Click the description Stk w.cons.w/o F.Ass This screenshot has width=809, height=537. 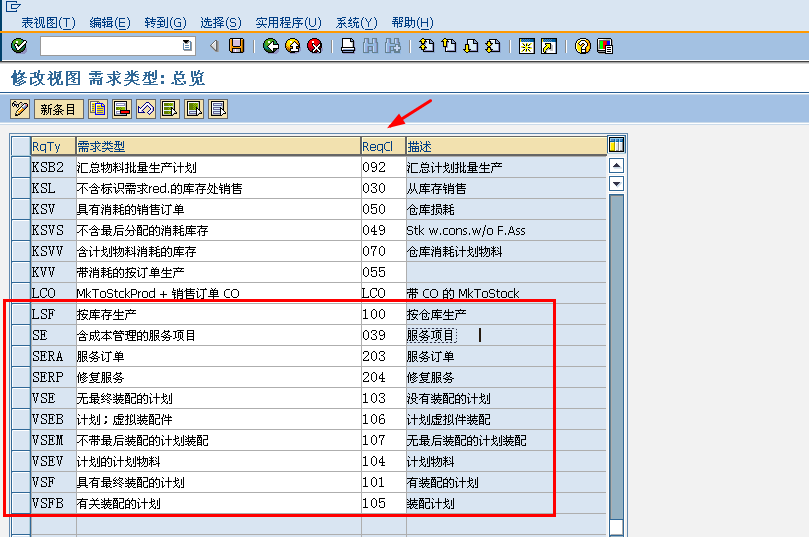coord(466,231)
